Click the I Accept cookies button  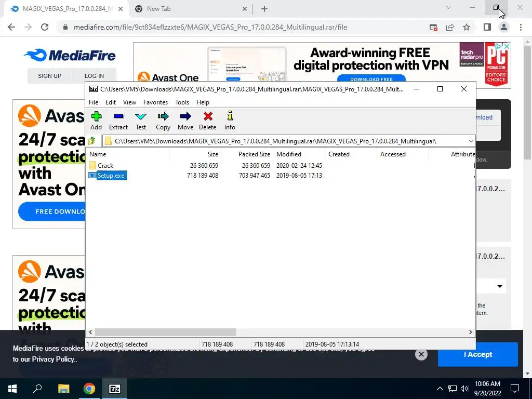tap(478, 354)
